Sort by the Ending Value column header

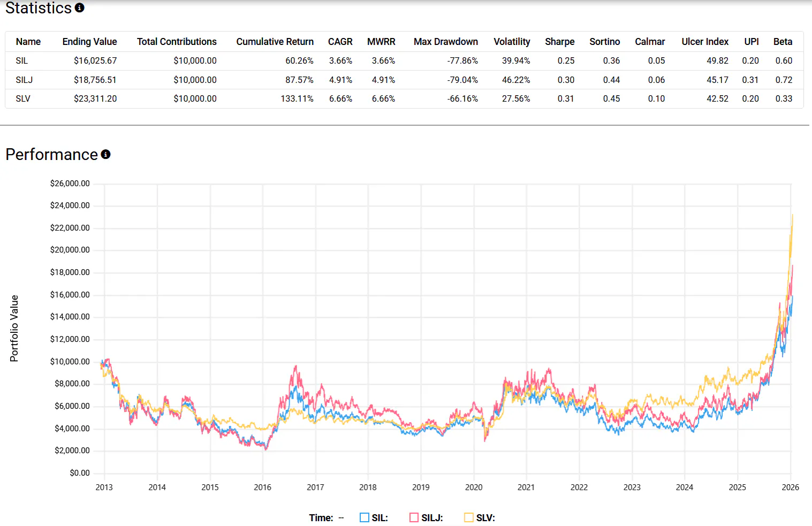89,42
